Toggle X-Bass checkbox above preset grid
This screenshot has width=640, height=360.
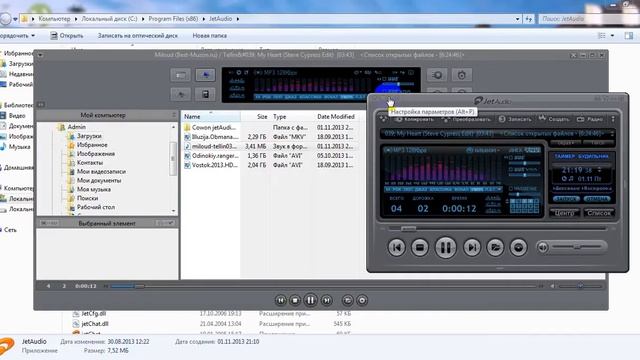pyautogui.click(x=511, y=189)
